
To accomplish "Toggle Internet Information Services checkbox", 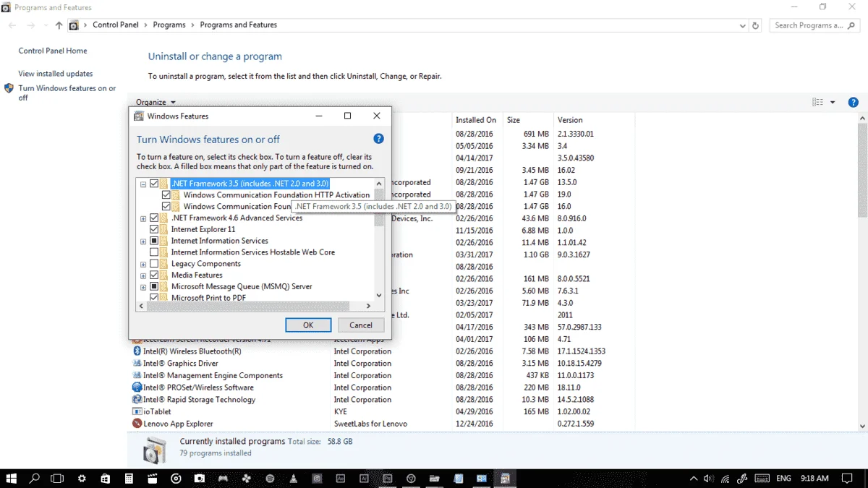I will pyautogui.click(x=154, y=241).
